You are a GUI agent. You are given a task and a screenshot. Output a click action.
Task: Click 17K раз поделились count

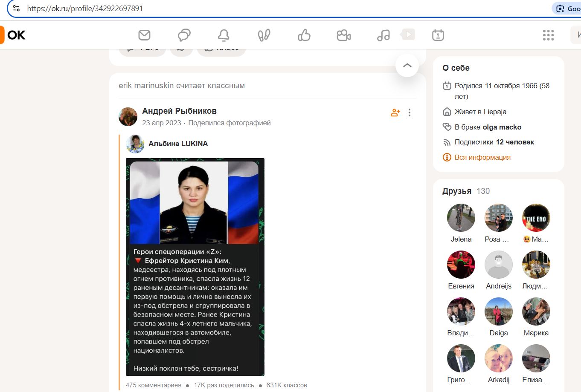[x=224, y=385]
